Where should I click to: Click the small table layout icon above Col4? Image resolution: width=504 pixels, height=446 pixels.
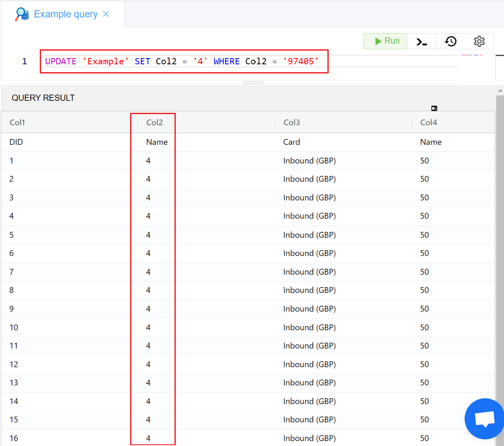[x=434, y=108]
